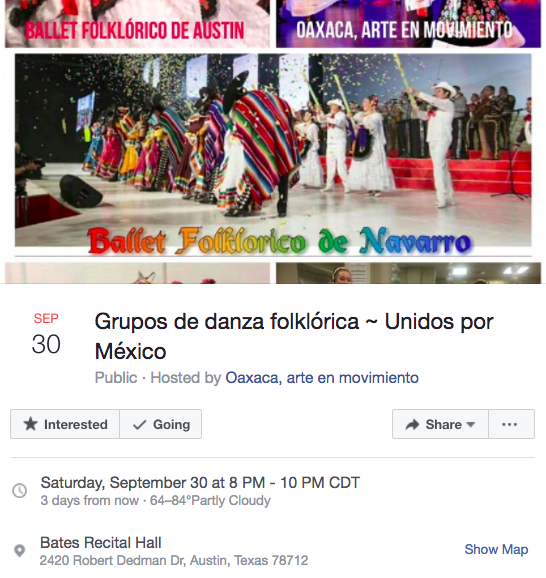Screen dimensions: 546x578
Task: Click the share arrow icon
Action: tap(412, 424)
